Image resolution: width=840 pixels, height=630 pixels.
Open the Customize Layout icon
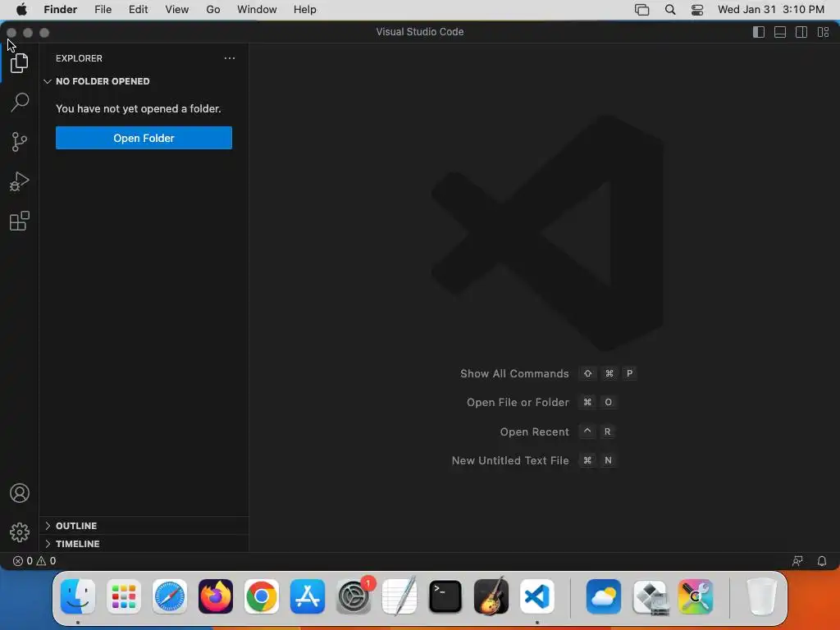824,32
